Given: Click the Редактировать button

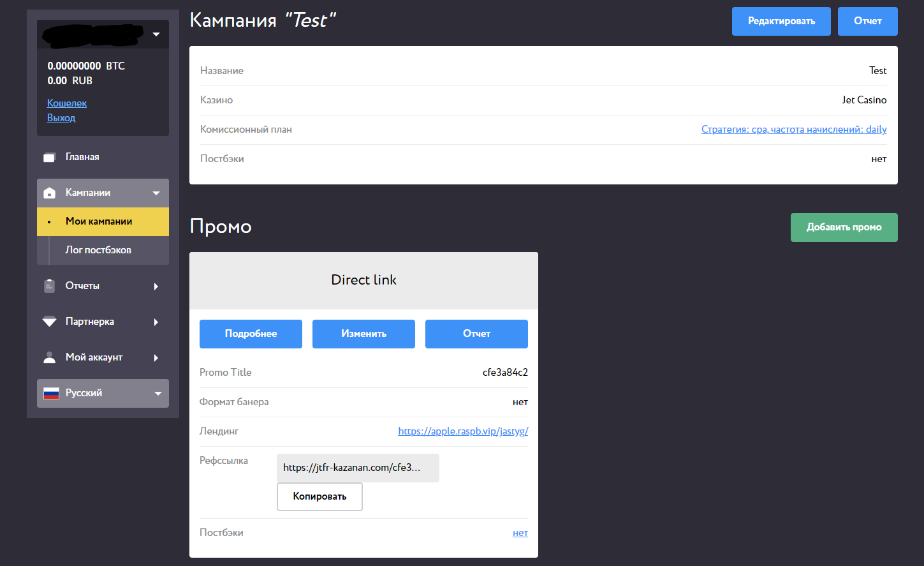Looking at the screenshot, I should 781,21.
